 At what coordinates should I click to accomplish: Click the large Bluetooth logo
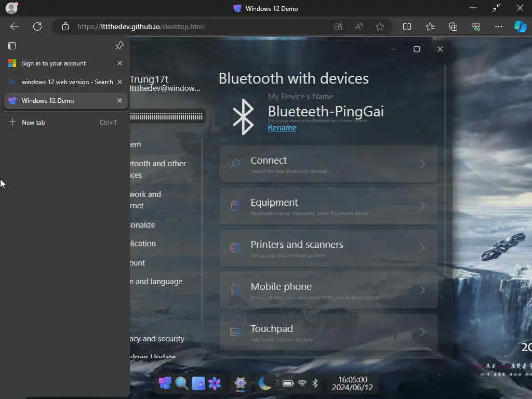tap(243, 117)
